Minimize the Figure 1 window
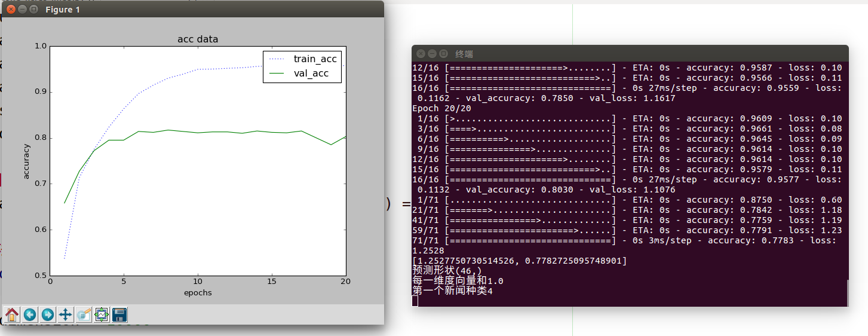This screenshot has height=336, width=868. pos(22,10)
